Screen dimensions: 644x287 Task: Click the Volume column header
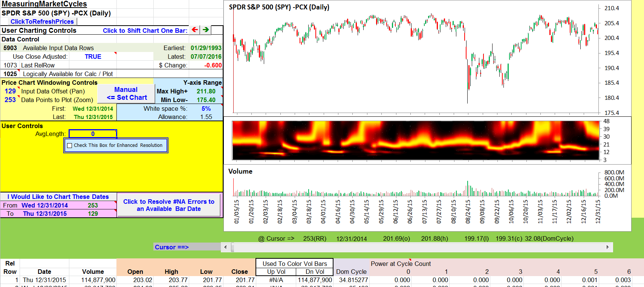93,272
